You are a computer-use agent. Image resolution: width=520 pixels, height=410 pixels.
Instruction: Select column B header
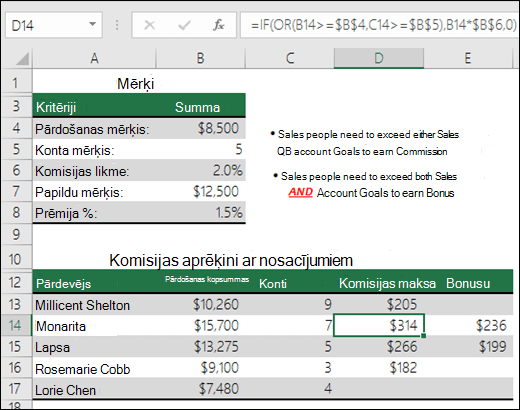click(200, 58)
